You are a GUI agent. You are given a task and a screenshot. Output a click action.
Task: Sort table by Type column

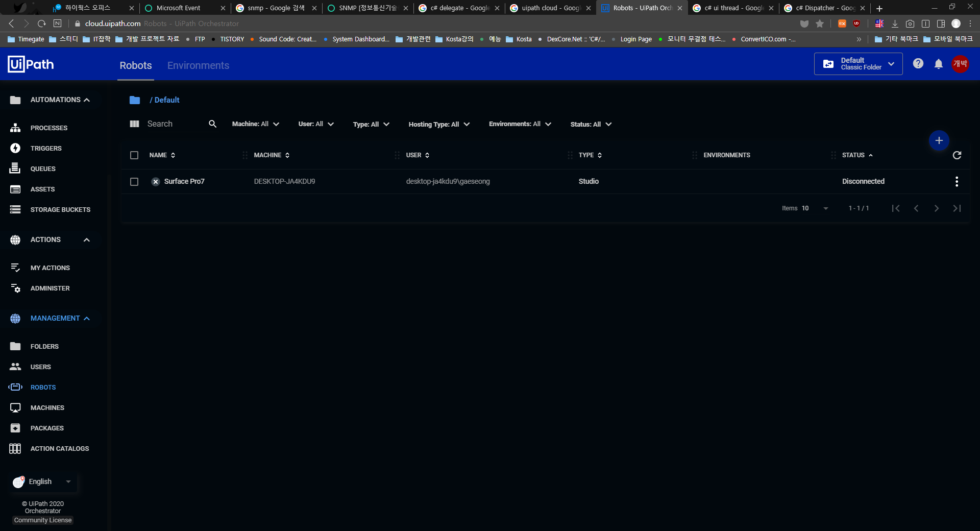point(591,155)
